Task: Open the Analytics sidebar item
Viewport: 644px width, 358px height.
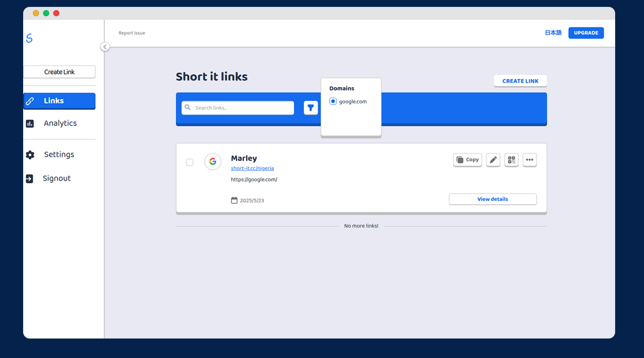Action: click(60, 123)
